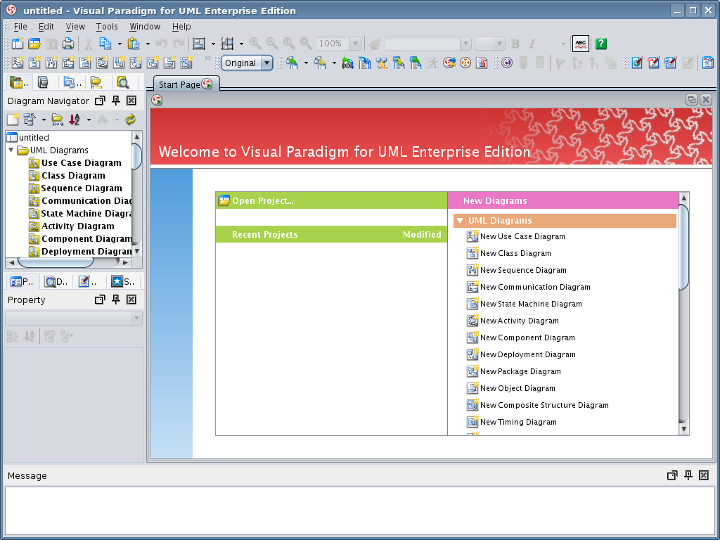Open the Copy options dropdown arrow
The width and height of the screenshot is (720, 540).
(x=119, y=44)
